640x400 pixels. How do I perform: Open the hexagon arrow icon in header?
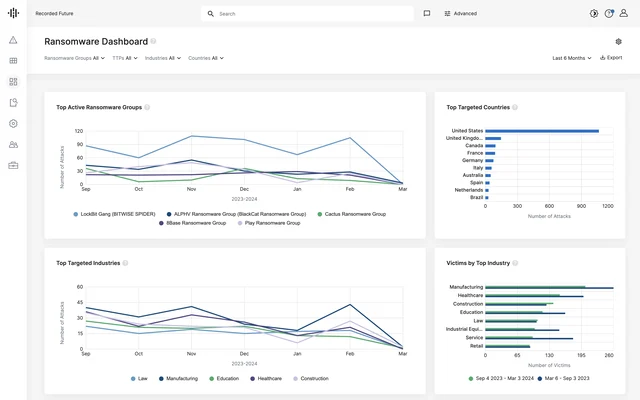coord(593,13)
